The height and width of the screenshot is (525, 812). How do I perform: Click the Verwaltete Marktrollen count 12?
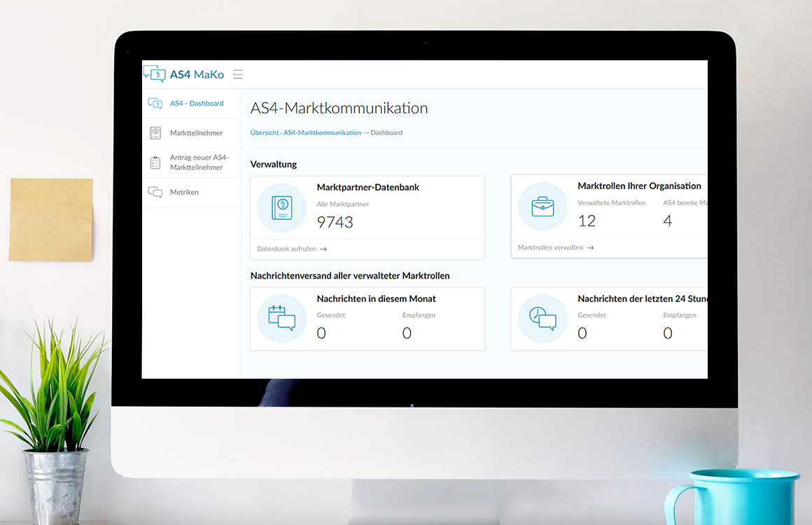(x=587, y=221)
